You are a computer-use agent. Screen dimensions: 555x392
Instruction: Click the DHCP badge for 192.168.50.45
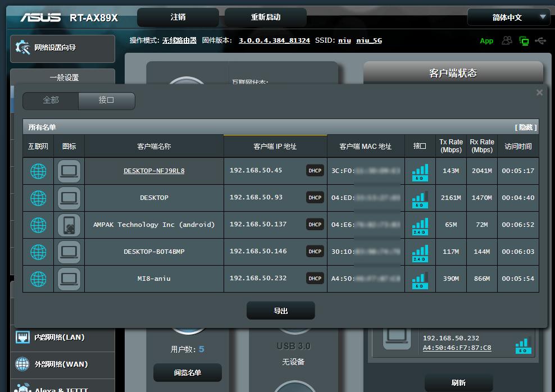[x=315, y=171]
